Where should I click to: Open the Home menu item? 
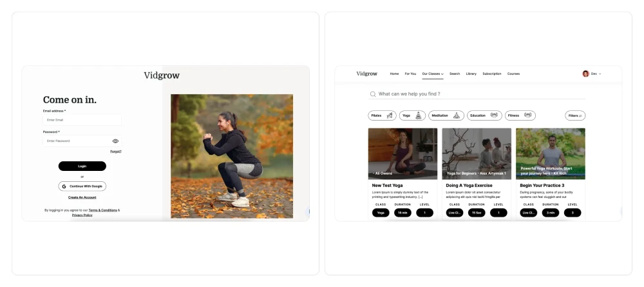[394, 74]
